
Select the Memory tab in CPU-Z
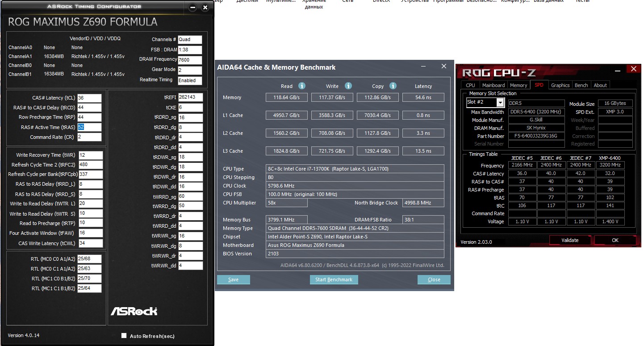tap(519, 85)
